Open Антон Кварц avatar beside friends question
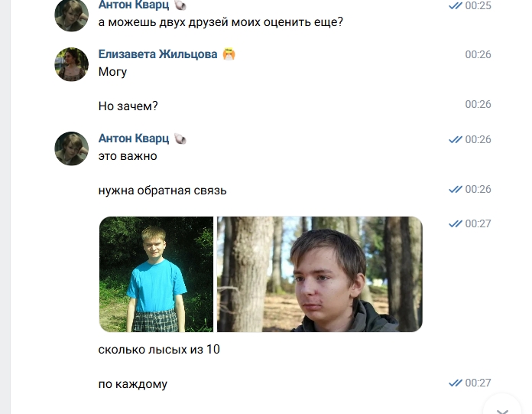 click(71, 15)
